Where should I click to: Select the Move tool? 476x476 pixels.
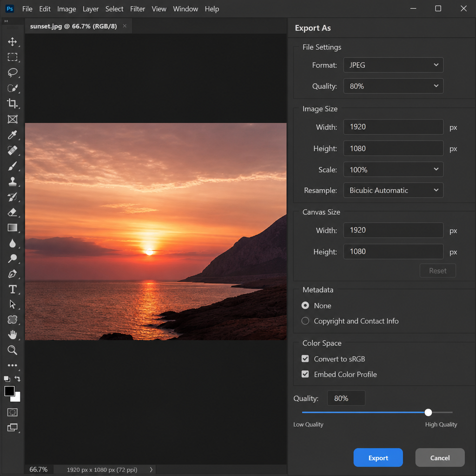pos(12,41)
